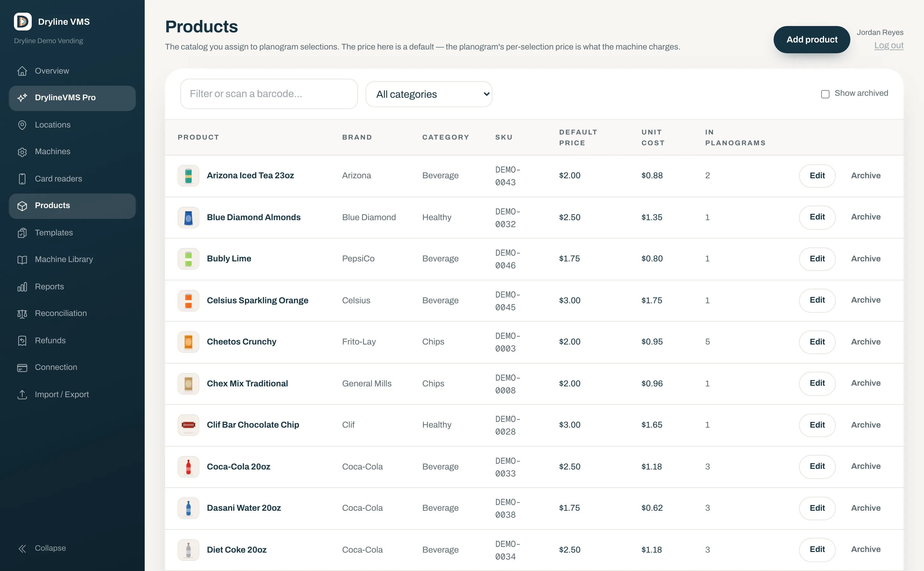Screen dimensions: 924x571
Task: Enable the Show archived checkbox
Action: pos(825,94)
